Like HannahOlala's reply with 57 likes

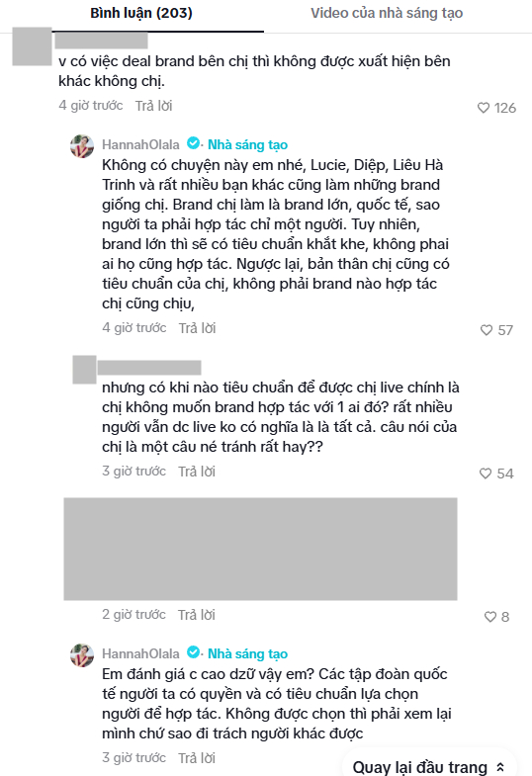point(487,330)
